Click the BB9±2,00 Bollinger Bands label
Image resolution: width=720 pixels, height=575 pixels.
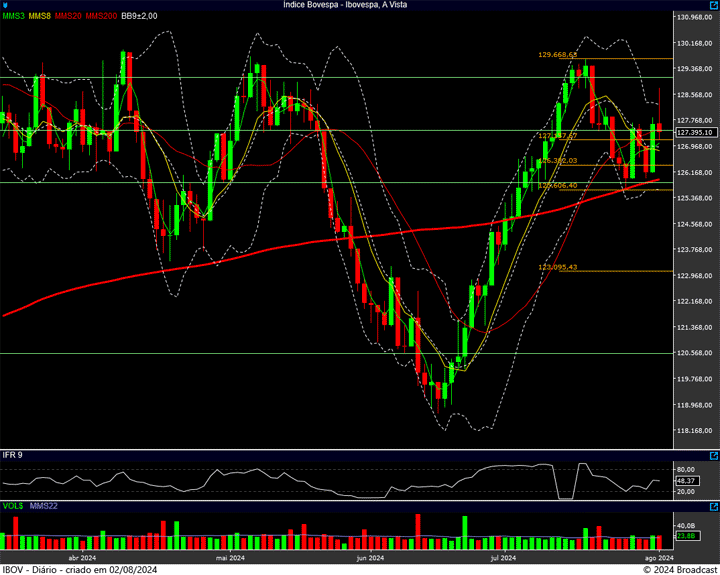(x=139, y=16)
